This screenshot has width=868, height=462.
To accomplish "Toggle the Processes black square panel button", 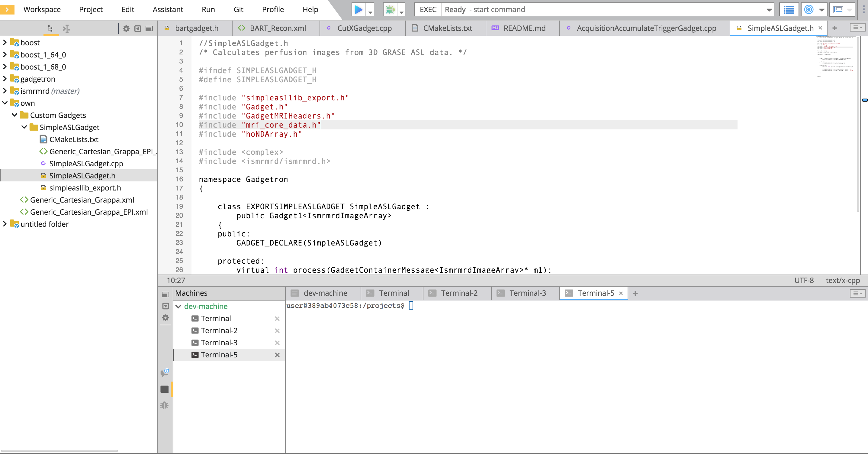I will (164, 389).
